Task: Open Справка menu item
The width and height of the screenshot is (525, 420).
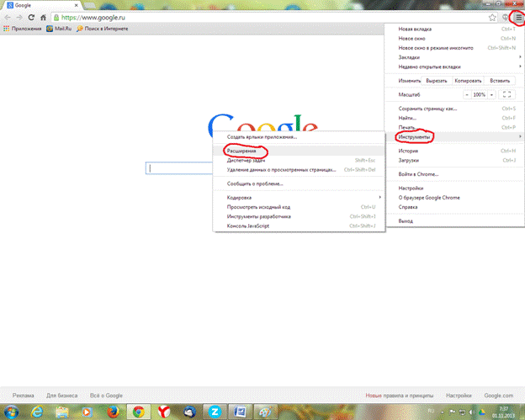Action: click(454, 207)
